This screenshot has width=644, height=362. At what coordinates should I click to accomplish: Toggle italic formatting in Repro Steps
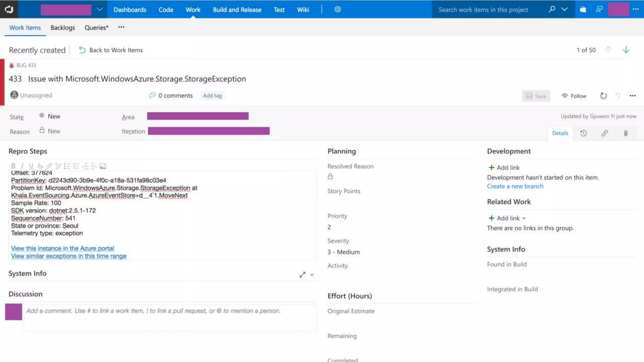click(x=22, y=166)
